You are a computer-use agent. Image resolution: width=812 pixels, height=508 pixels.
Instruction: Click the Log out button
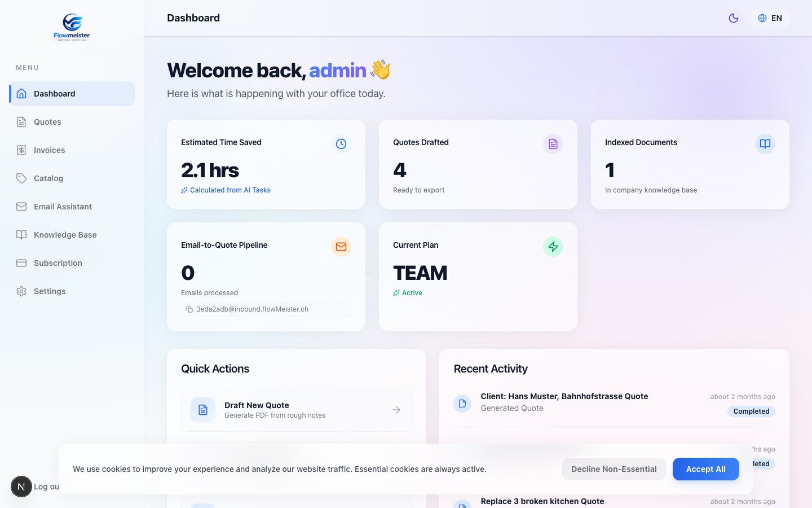click(x=46, y=487)
